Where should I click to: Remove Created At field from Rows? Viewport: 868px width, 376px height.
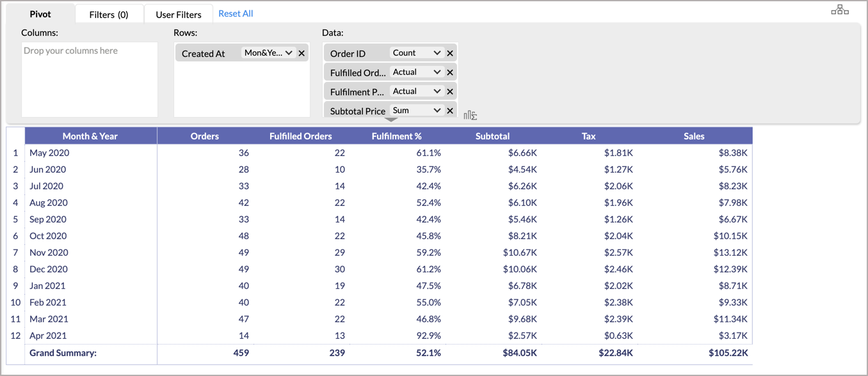[301, 53]
